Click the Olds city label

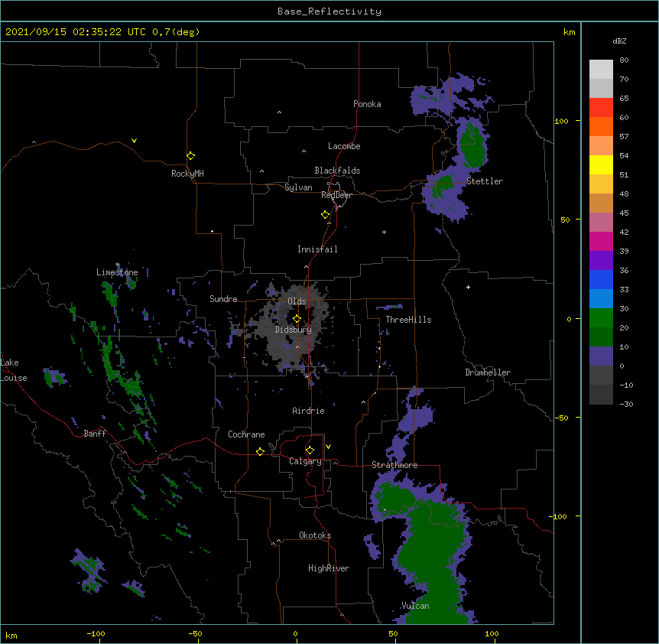point(297,301)
